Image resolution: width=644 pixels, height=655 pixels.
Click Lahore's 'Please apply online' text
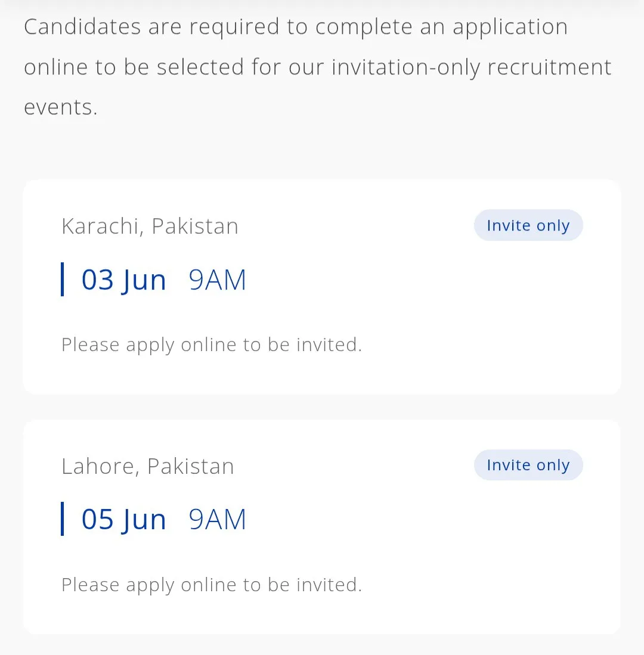pos(212,585)
